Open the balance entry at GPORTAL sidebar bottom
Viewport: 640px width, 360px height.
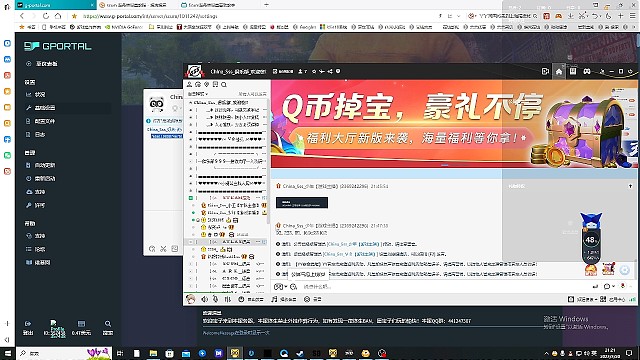pyautogui.click(x=81, y=328)
